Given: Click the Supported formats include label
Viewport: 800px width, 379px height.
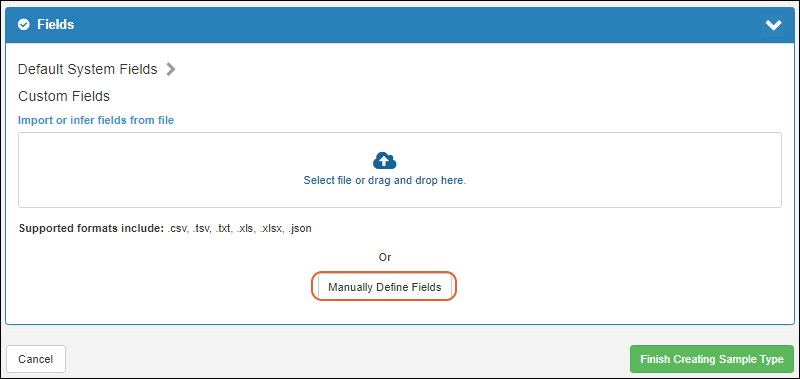Looking at the screenshot, I should (x=91, y=228).
